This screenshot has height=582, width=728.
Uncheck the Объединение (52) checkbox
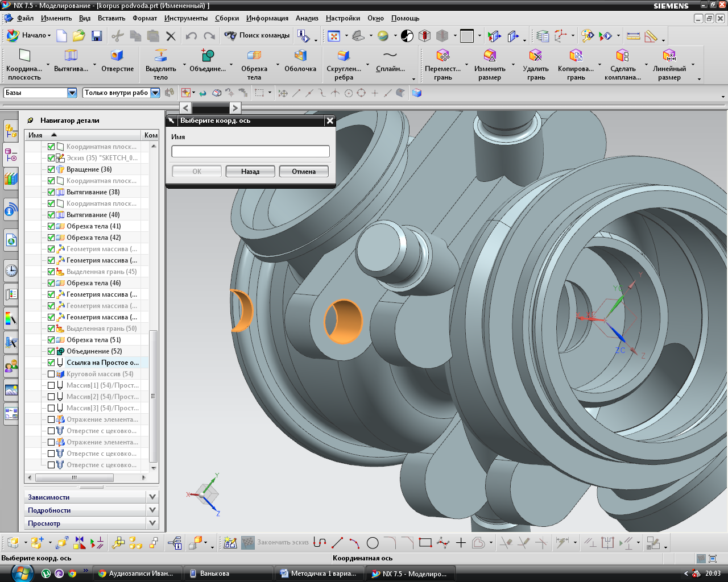pyautogui.click(x=51, y=351)
